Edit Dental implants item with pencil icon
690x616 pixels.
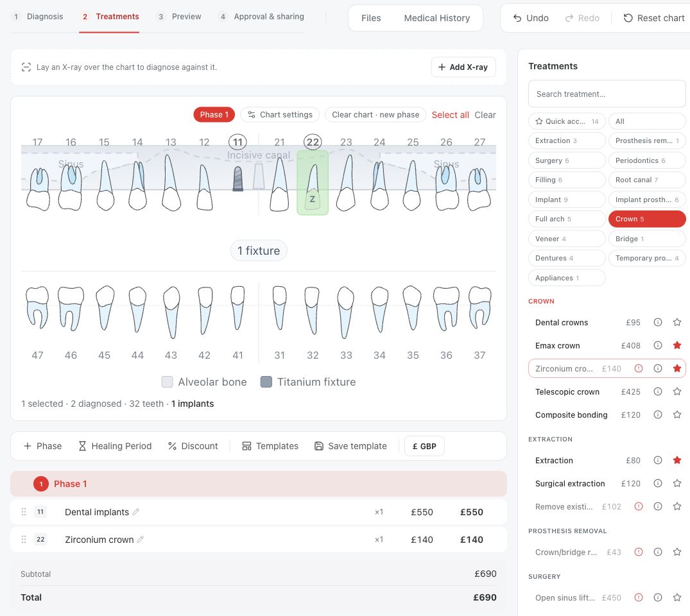136,511
